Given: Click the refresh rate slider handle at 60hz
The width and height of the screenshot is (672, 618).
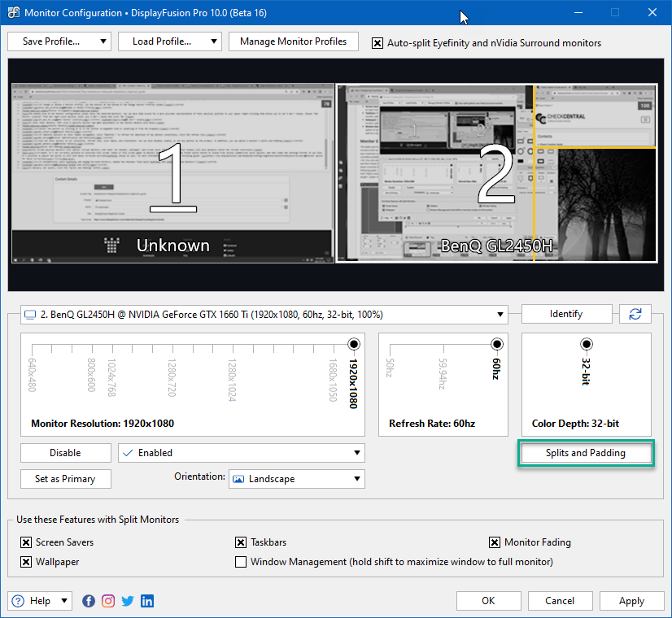Looking at the screenshot, I should pos(497,344).
